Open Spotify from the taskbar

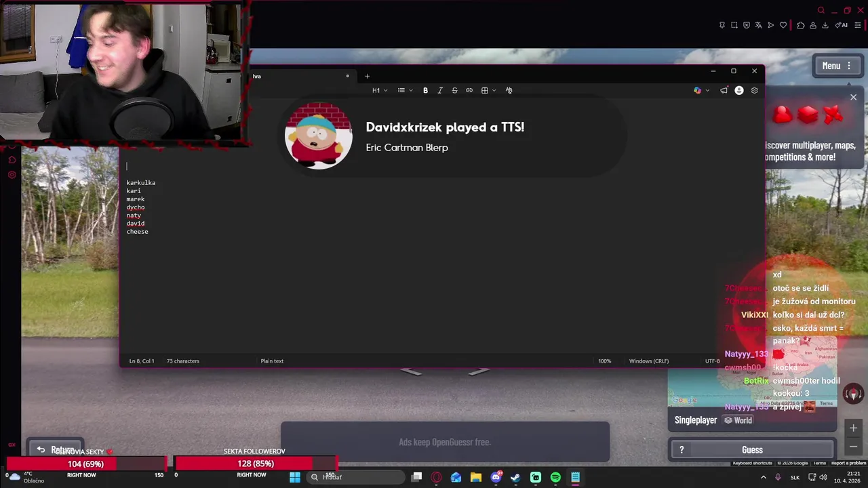pos(555,477)
